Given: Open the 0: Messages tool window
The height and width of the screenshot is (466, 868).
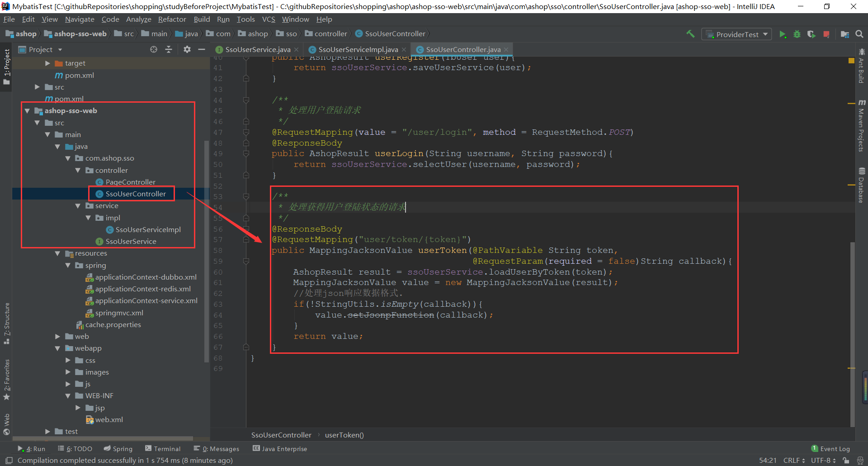Looking at the screenshot, I should point(217,449).
